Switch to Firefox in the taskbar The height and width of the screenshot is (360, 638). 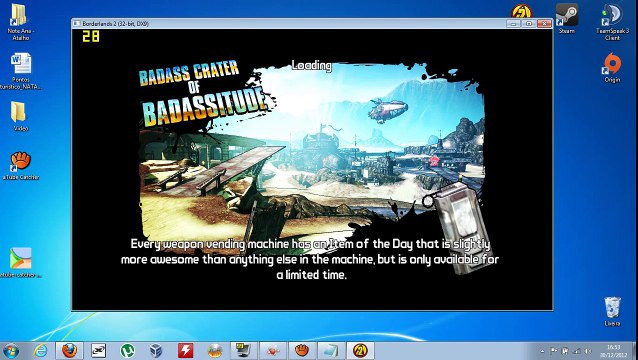[70, 350]
